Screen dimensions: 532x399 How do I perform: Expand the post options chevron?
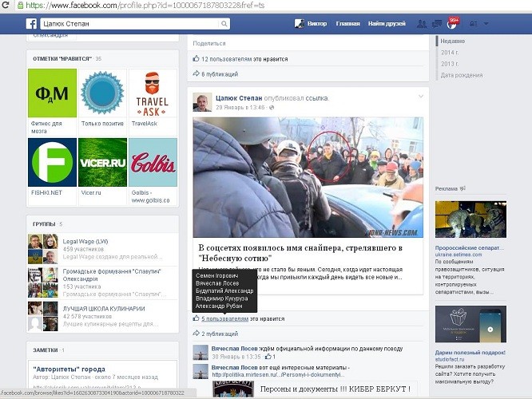[x=421, y=97]
